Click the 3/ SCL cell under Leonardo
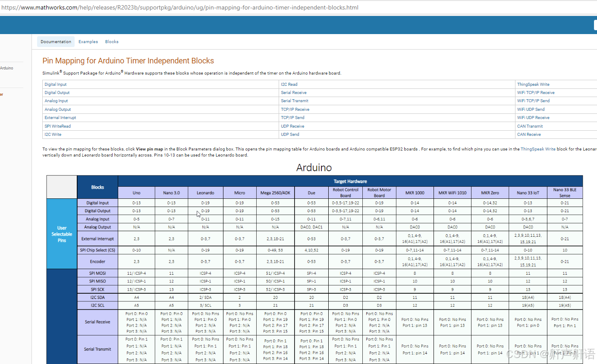Screen dimensions: 597x364 point(205,305)
